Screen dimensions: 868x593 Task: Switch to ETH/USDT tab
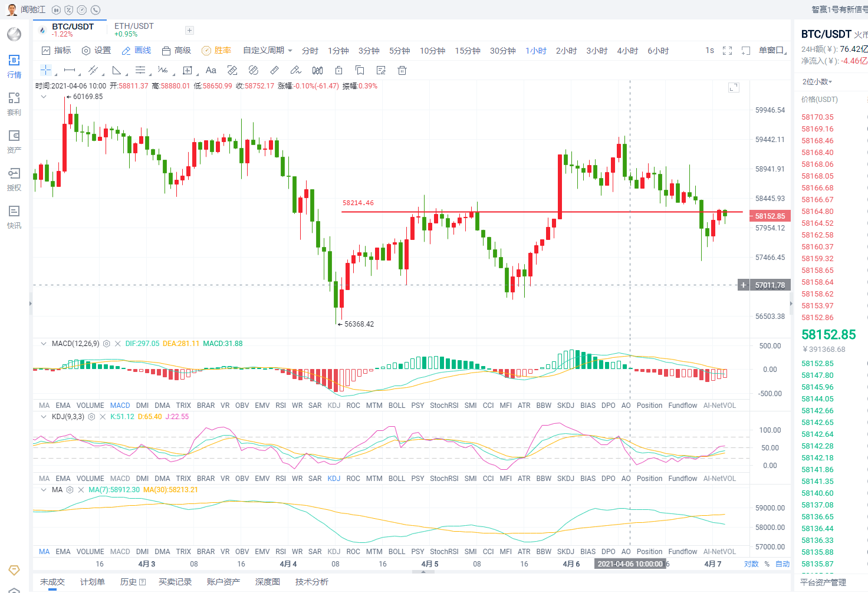click(x=134, y=29)
